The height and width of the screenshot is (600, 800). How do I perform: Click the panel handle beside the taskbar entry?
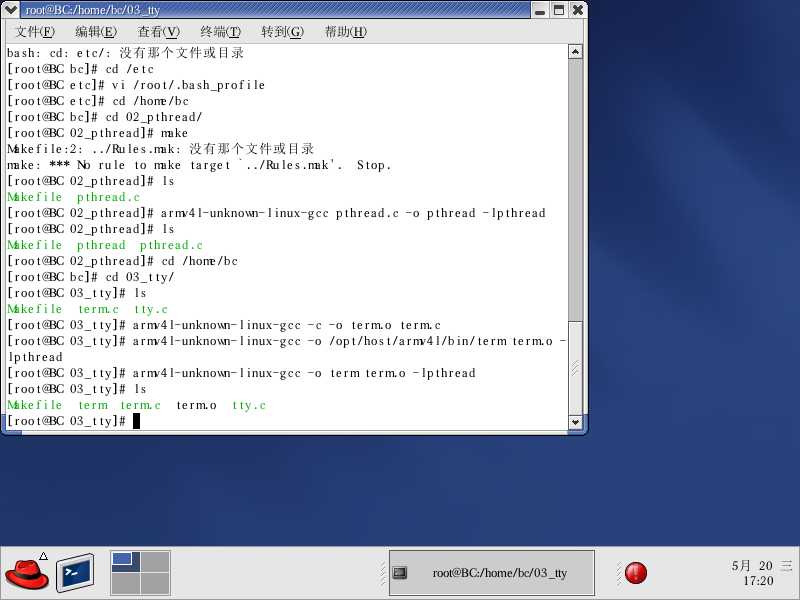tap(383, 573)
